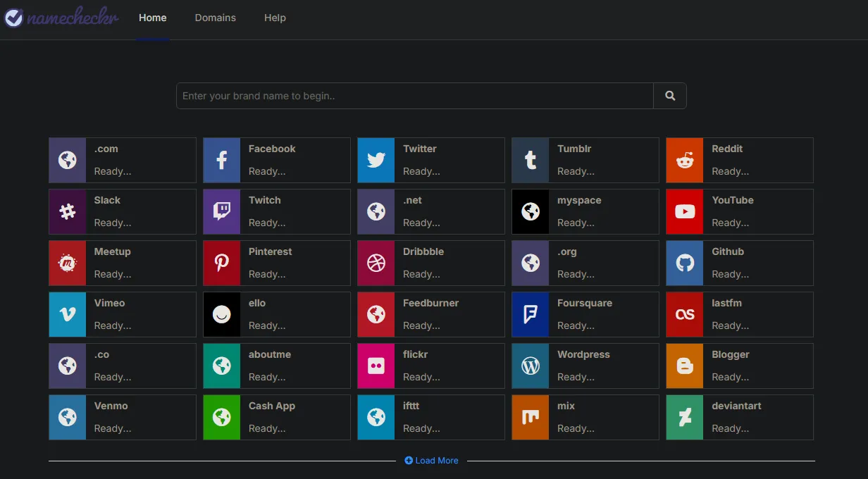Click the Vimeo icon
This screenshot has width=868, height=479.
(67, 314)
